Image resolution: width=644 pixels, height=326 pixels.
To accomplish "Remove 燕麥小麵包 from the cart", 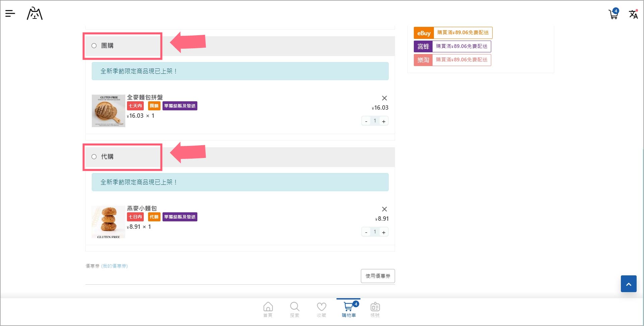I will tap(384, 209).
